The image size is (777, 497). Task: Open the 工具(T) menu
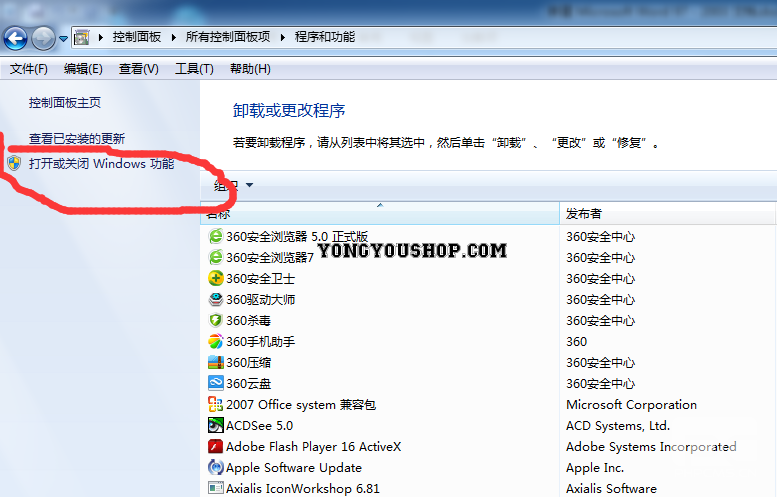point(194,69)
